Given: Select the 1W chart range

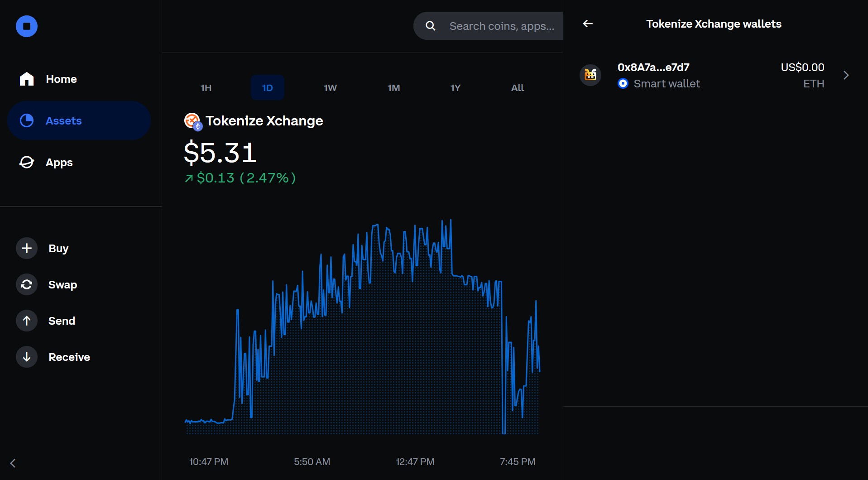Looking at the screenshot, I should [x=330, y=88].
